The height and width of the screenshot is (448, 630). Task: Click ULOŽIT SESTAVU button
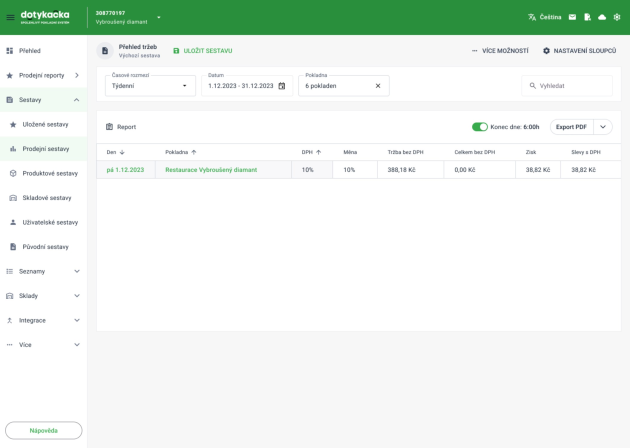202,51
